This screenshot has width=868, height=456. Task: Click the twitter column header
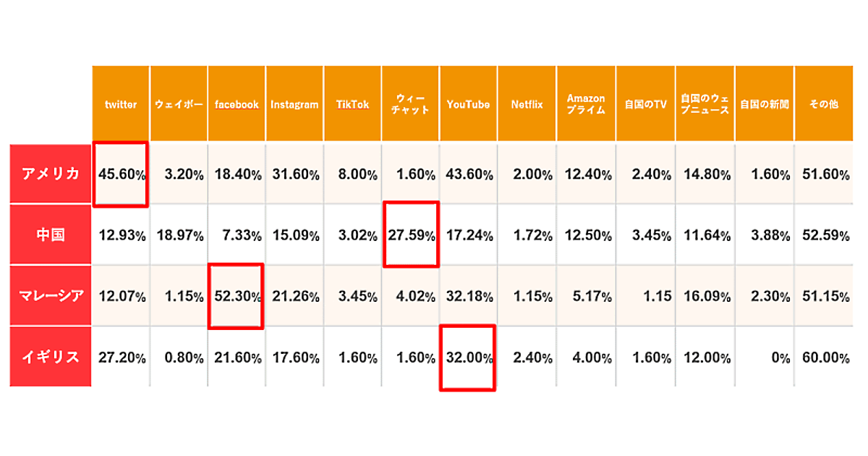tap(120, 104)
